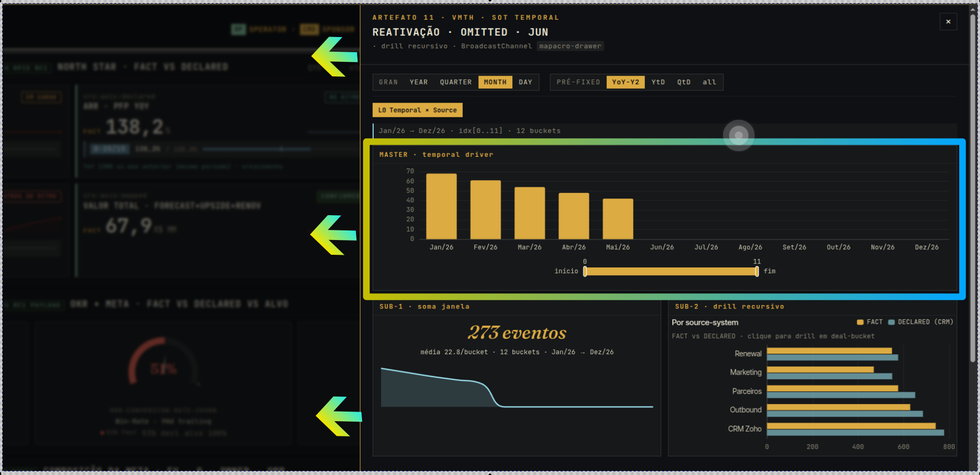980x475 pixels.
Task: Toggle the FACT legend swatch
Action: [860, 322]
